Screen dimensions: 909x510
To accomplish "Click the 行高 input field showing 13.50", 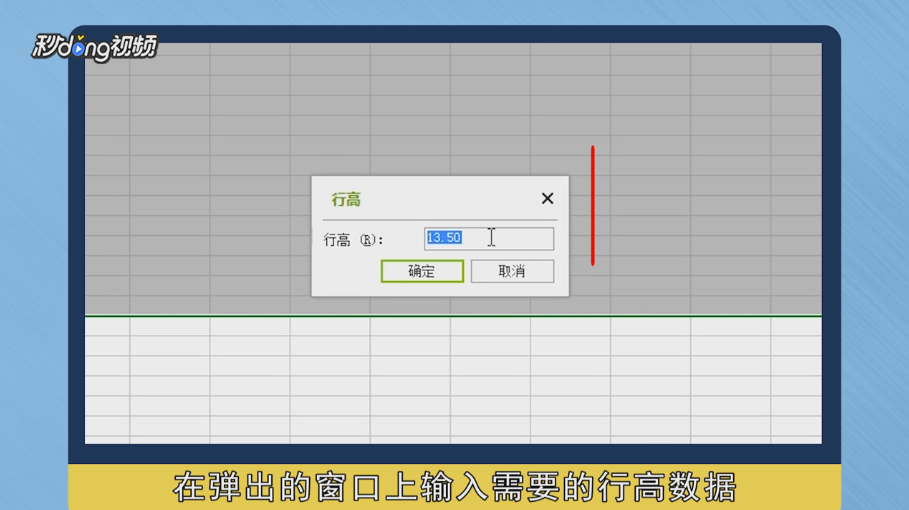I will pyautogui.click(x=489, y=238).
